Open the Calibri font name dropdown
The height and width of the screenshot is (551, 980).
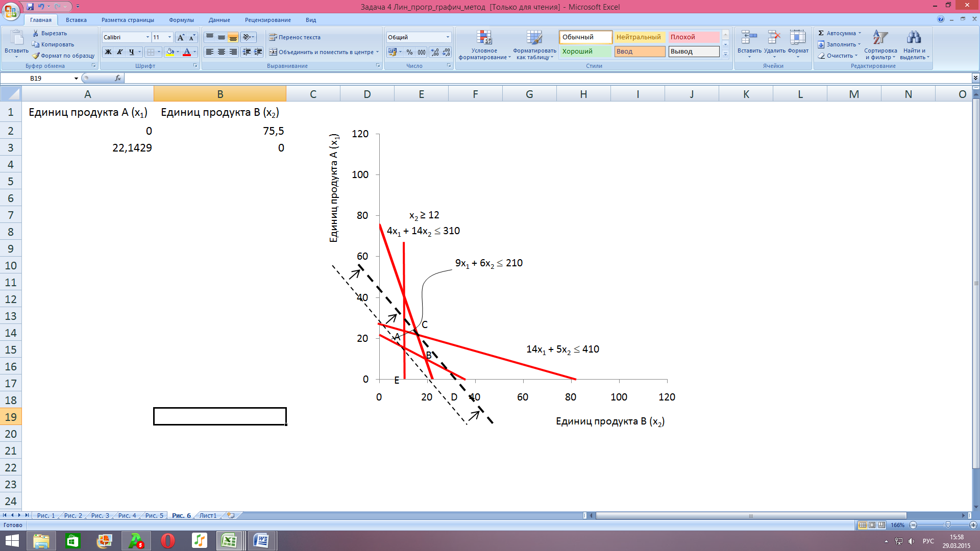148,37
